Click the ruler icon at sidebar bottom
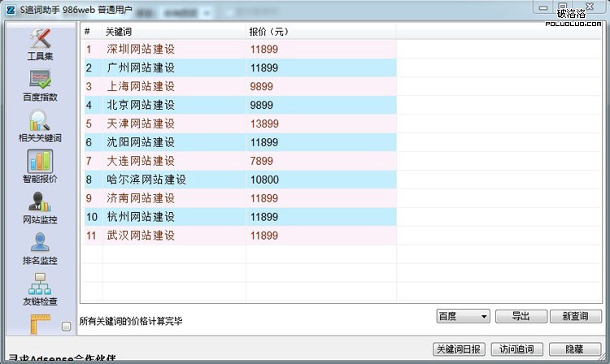 pos(40,323)
